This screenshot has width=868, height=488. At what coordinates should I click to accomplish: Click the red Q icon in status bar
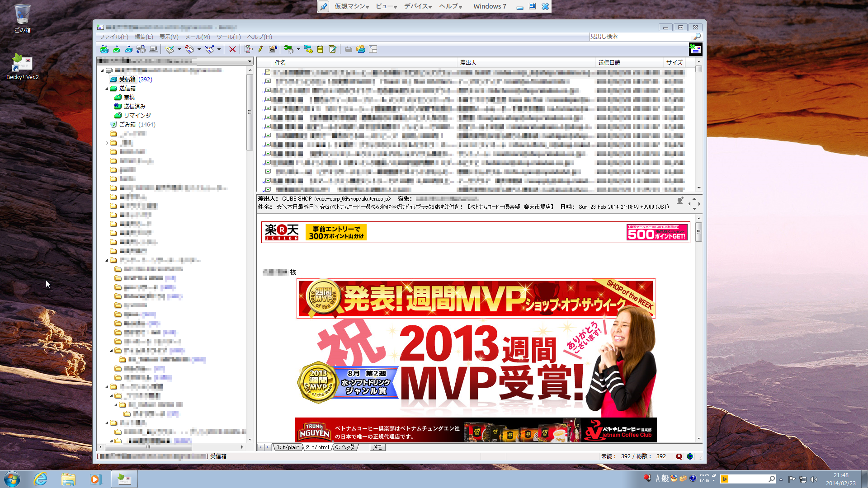pos(679,456)
